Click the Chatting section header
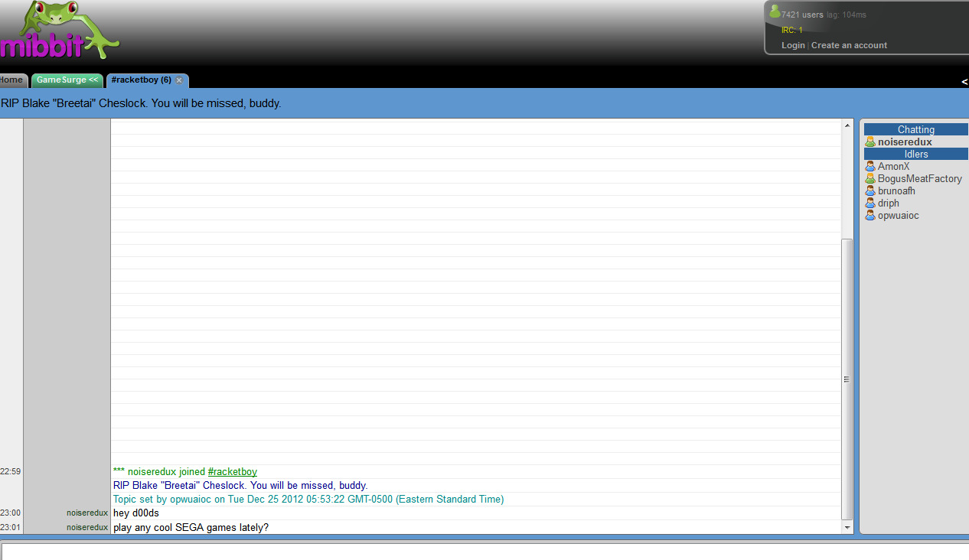Viewport: 969px width, 560px height. (x=916, y=129)
